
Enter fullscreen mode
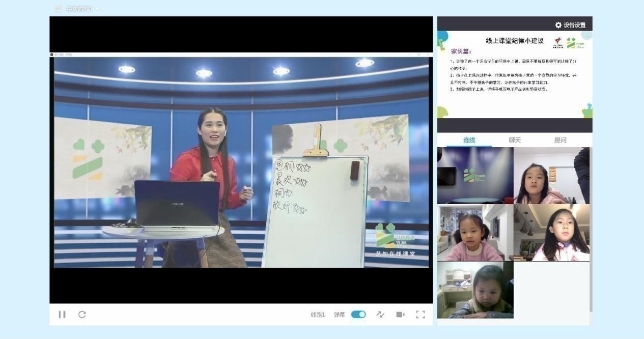pos(421,315)
